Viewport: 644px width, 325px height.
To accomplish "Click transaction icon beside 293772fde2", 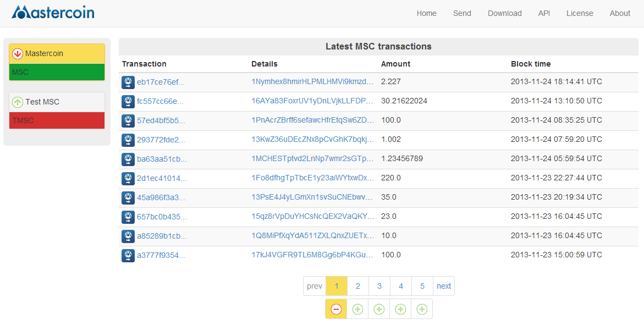I will [x=128, y=140].
